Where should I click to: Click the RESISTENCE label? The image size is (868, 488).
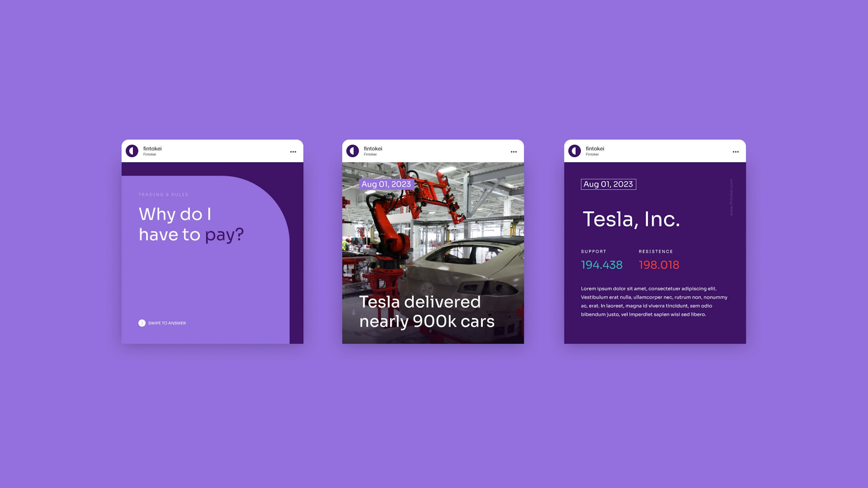pos(656,251)
